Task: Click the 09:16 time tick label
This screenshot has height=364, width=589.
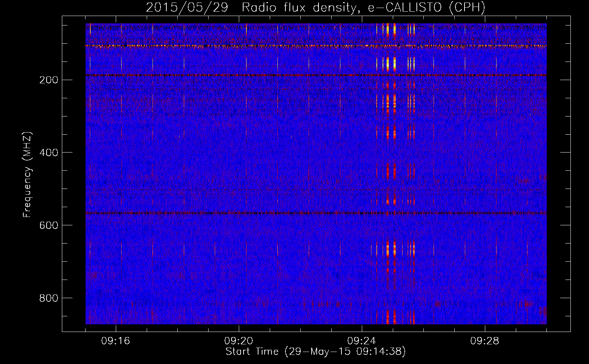Action: (x=116, y=341)
